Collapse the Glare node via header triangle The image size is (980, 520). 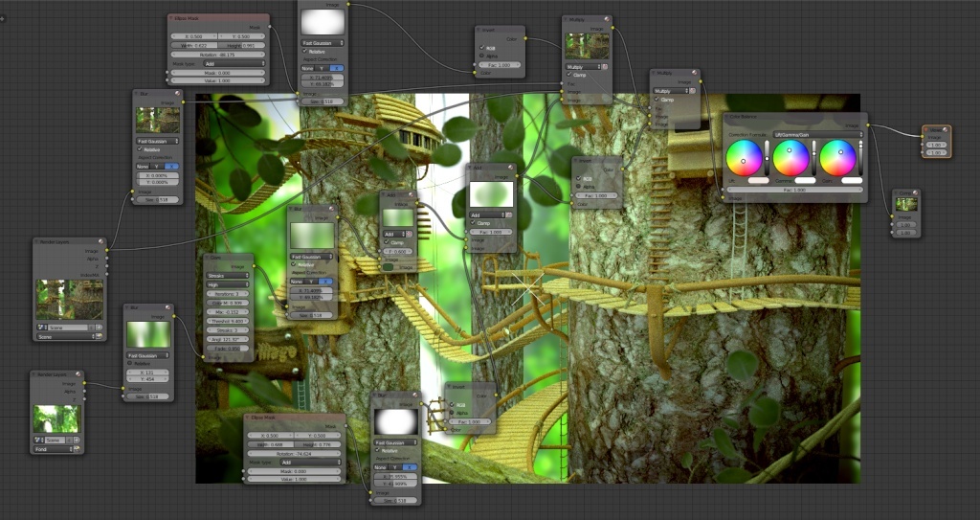click(x=207, y=258)
